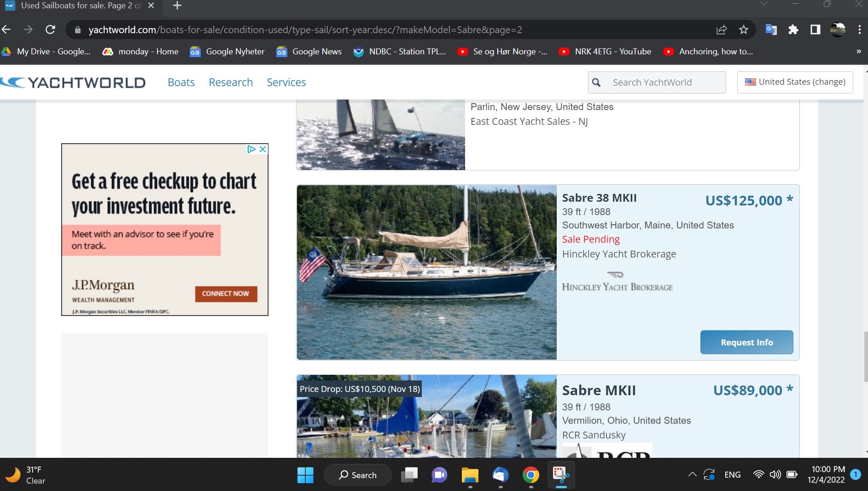Image resolution: width=868 pixels, height=491 pixels.
Task: Open the Sabre 38 MKII listing title
Action: point(599,198)
